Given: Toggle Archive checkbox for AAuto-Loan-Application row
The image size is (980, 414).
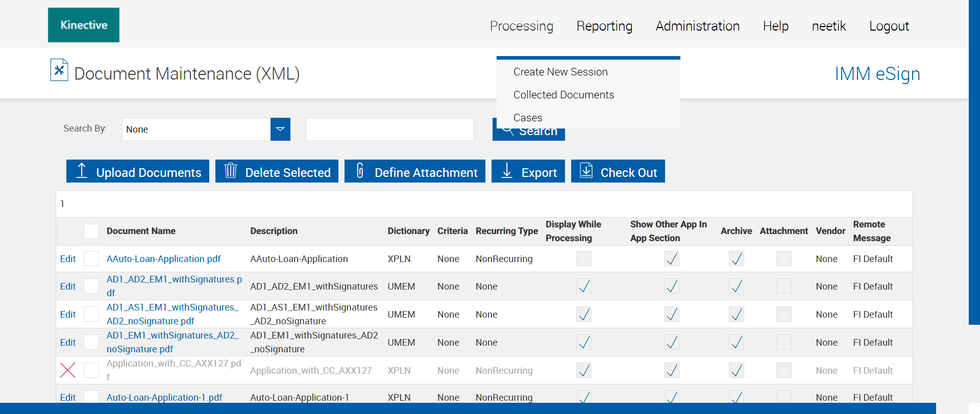Looking at the screenshot, I should tap(736, 259).
